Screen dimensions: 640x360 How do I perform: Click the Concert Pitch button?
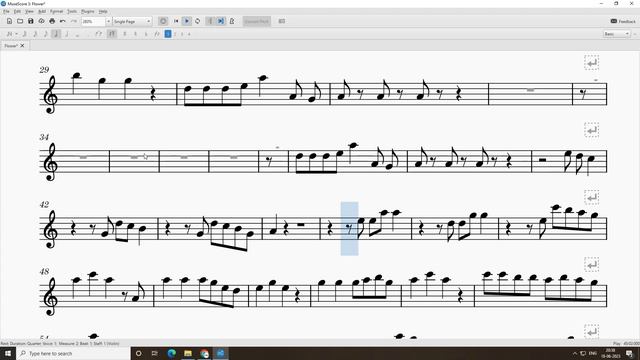click(257, 21)
